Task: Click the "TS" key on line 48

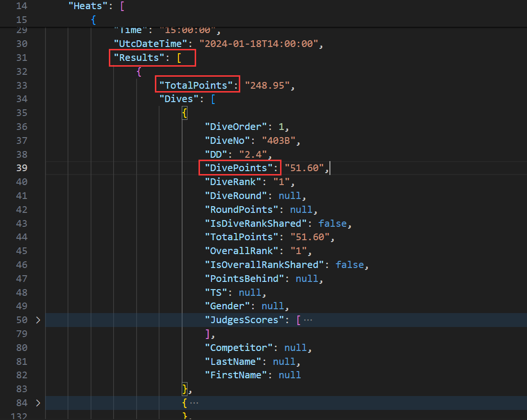Action: (x=216, y=292)
